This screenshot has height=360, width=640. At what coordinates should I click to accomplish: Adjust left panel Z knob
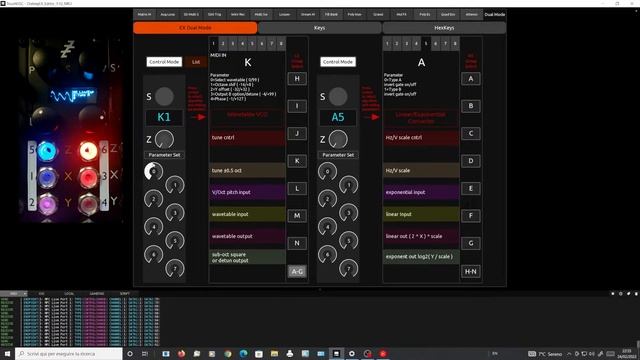pyautogui.click(x=164, y=140)
